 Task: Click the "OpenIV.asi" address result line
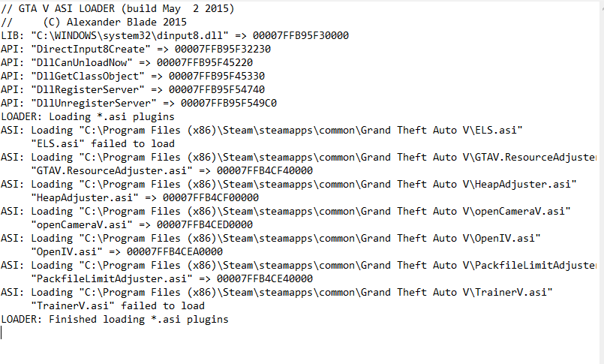127,251
